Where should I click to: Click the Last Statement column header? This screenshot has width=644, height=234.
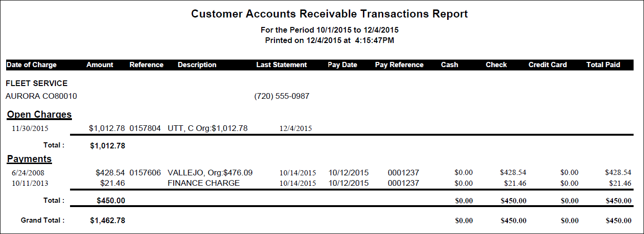282,65
